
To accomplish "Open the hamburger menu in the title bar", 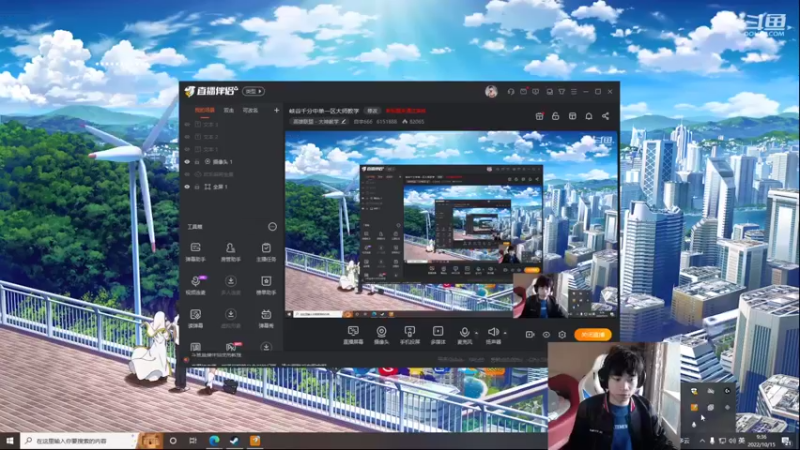I will click(x=574, y=92).
